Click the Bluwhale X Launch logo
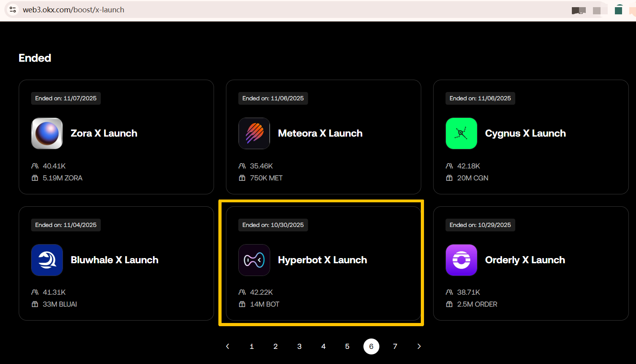Image resolution: width=636 pixels, height=364 pixels. pos(47,260)
